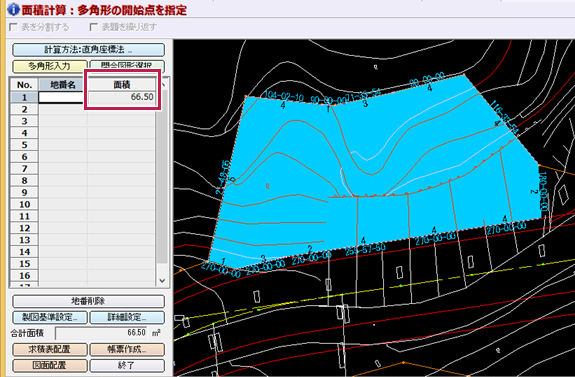Click the table scrollbar down arrow
Viewport: 575px width, 377px height.
click(162, 281)
